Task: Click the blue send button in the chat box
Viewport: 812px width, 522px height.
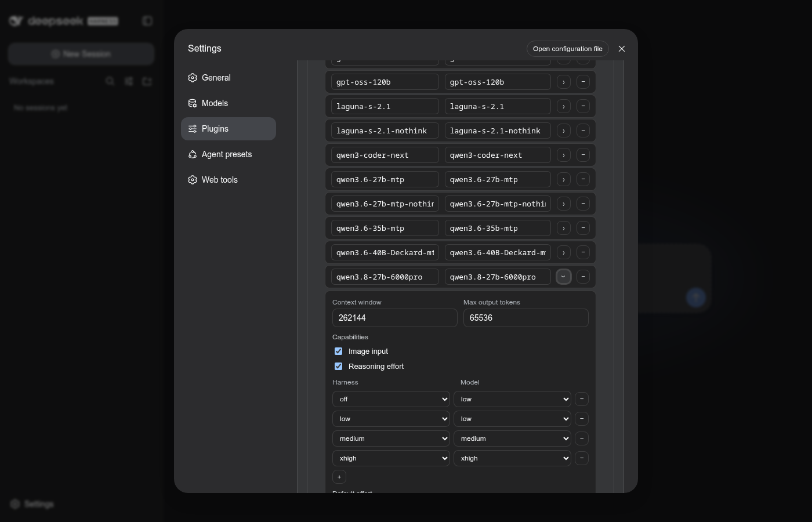Action: 696,298
